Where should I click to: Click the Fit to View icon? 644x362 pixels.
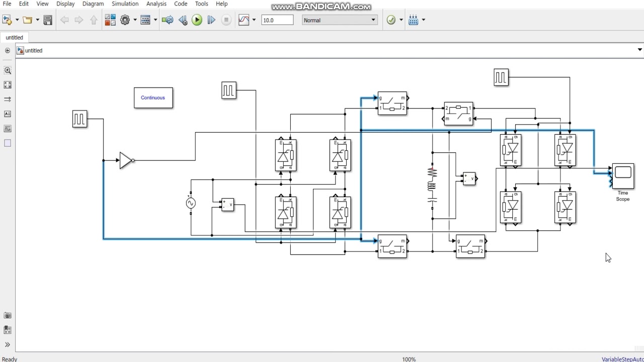coord(8,85)
